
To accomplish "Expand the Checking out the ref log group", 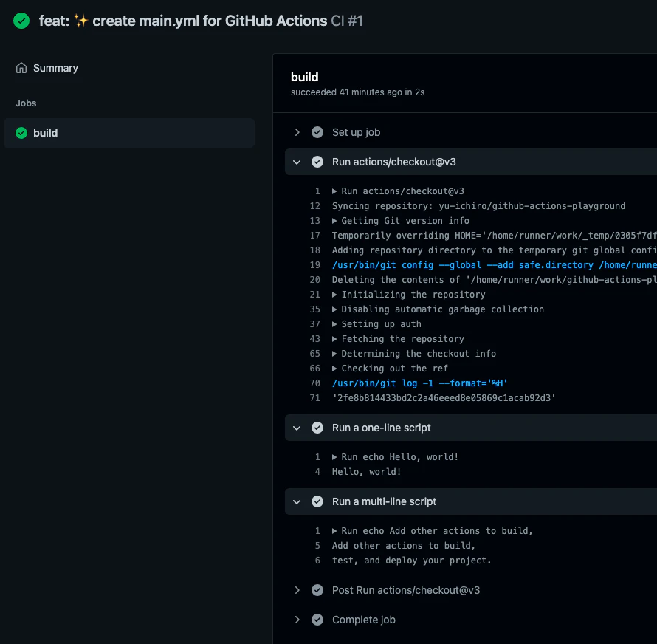I will tap(334, 369).
